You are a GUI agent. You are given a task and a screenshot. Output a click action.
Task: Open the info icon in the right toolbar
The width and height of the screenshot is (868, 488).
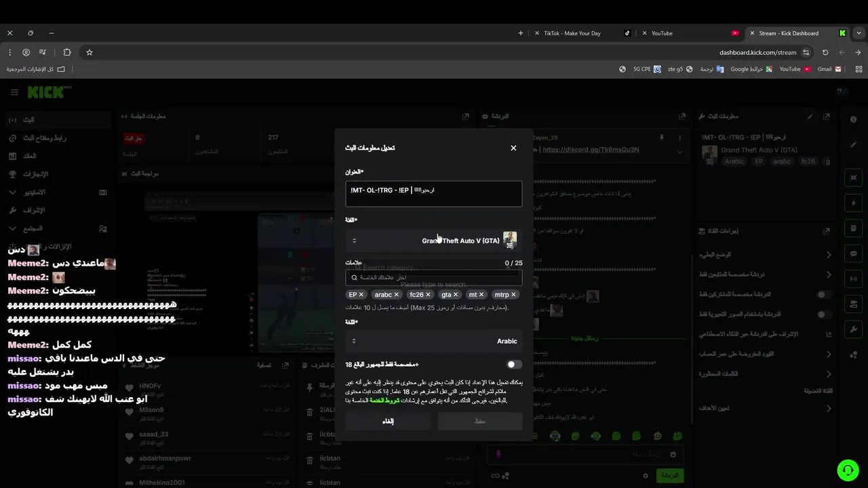click(853, 119)
